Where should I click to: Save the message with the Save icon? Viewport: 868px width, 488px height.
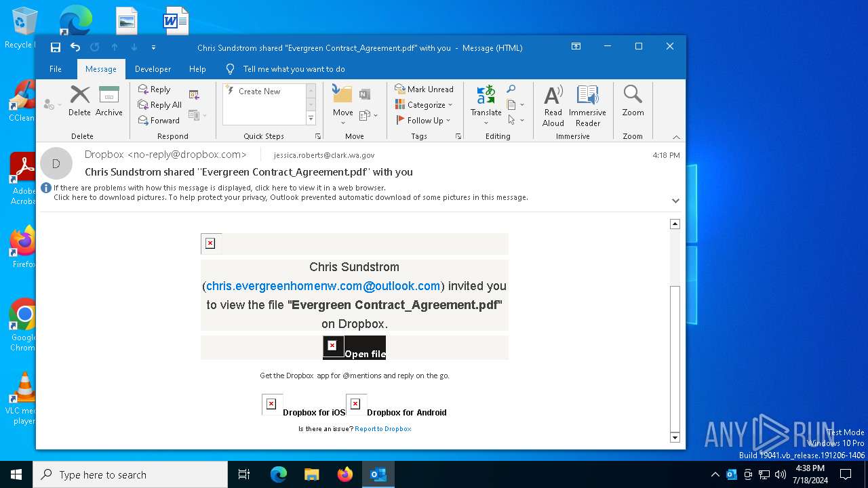point(56,47)
